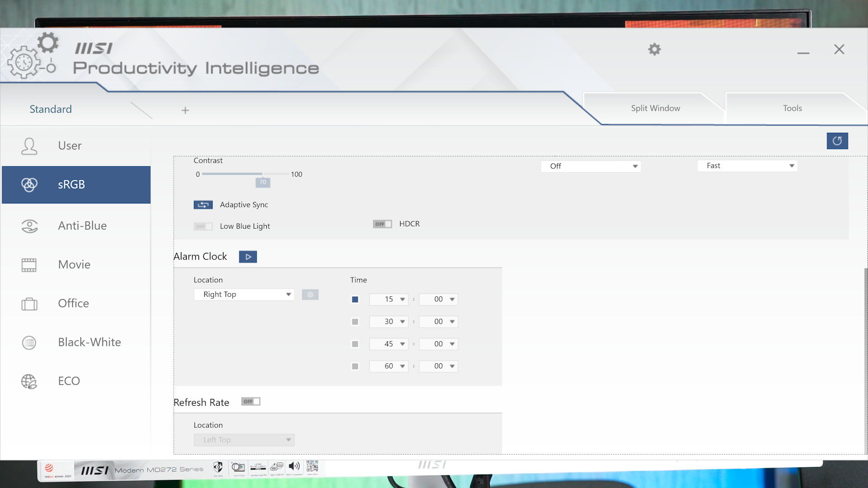Add a new profile with plus icon
Viewport: 868px width, 488px height.
pos(185,110)
